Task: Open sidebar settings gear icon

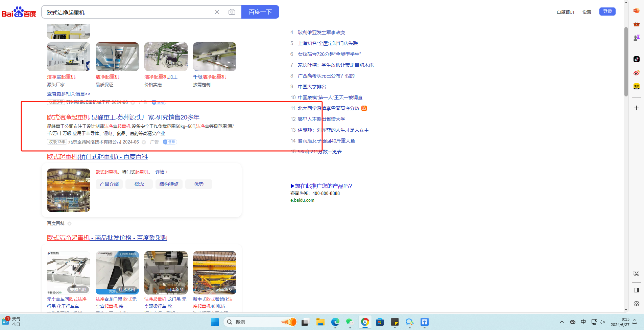Action: point(637,304)
